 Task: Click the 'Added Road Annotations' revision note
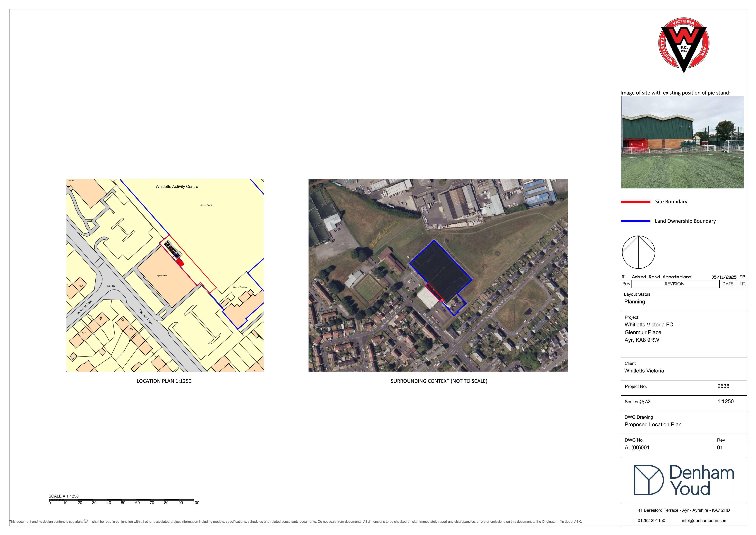(x=661, y=277)
